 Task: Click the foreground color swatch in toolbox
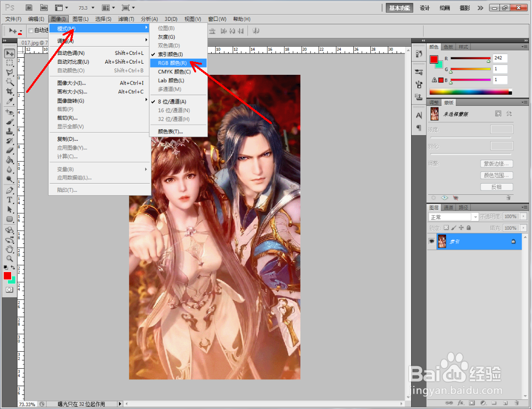pyautogui.click(x=7, y=275)
